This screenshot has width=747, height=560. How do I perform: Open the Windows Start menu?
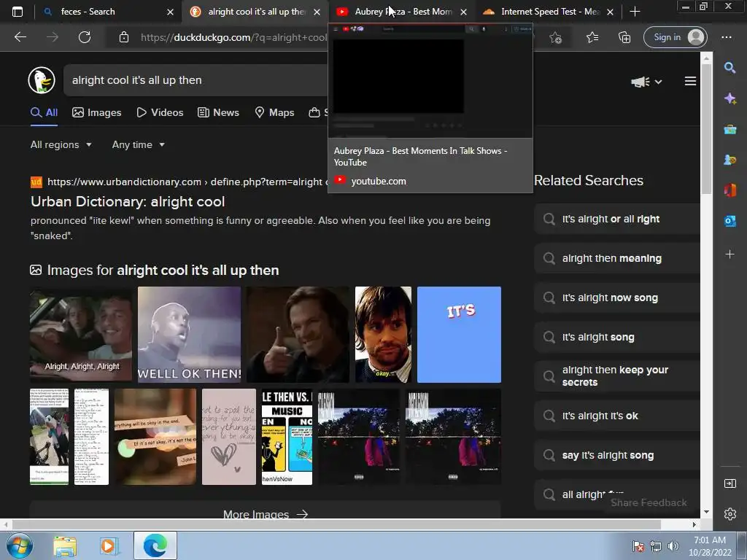[x=20, y=545]
